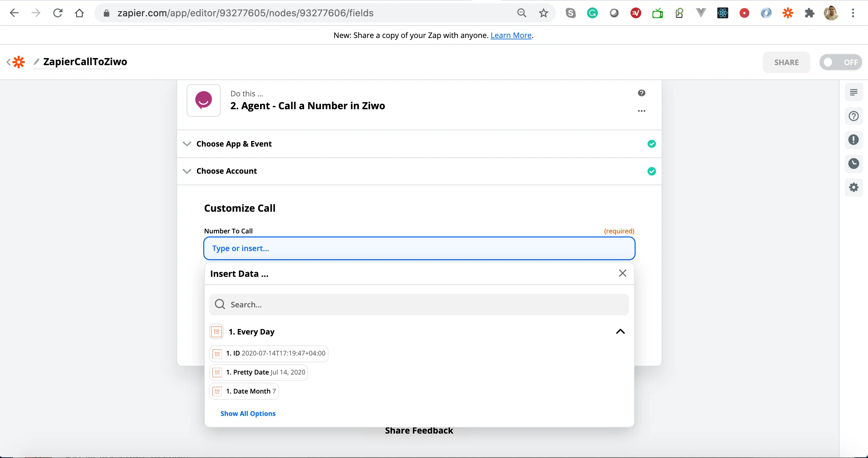Click the Zapier home icon
This screenshot has height=458, width=868.
pyautogui.click(x=18, y=61)
